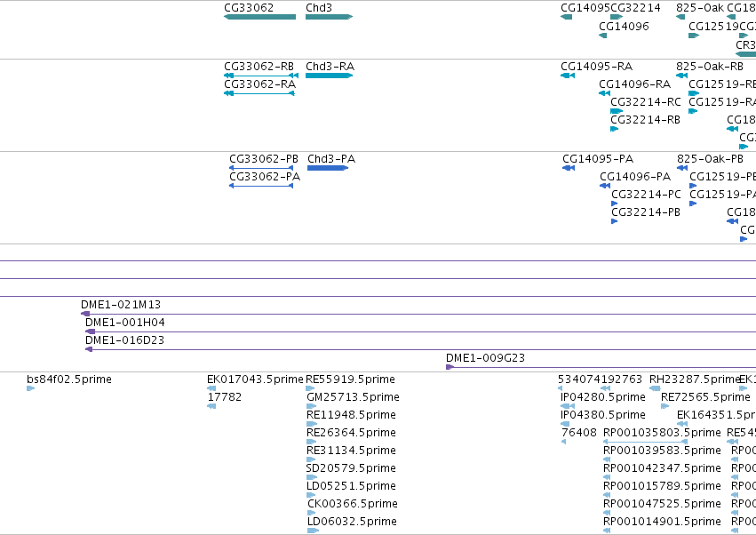Click the RE26364.5prime EST label
This screenshot has width=756, height=535.
click(x=351, y=433)
